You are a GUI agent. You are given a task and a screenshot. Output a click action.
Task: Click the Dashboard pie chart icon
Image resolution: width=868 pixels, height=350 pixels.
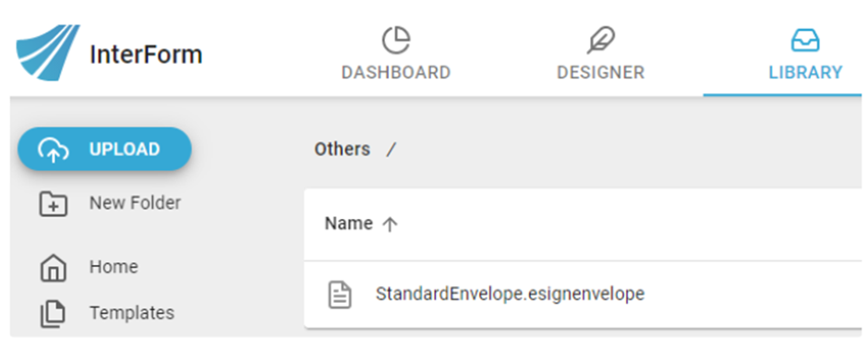click(396, 41)
